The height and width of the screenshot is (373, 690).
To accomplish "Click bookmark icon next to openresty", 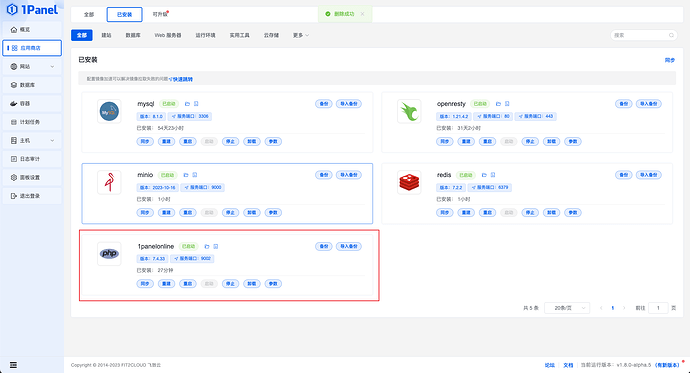I will (507, 104).
